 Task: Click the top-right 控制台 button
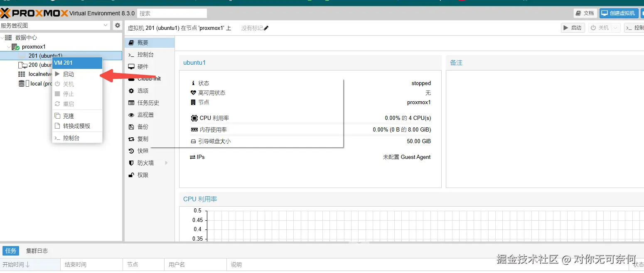[x=635, y=28]
